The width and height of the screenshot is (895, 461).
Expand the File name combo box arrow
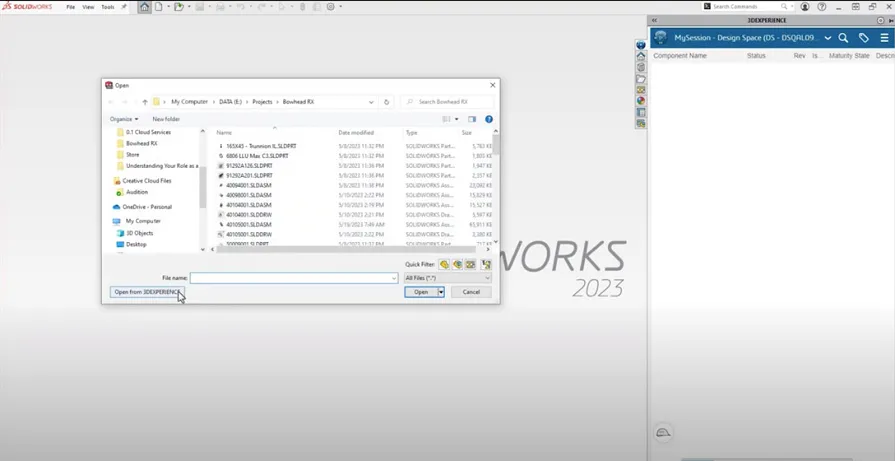393,278
